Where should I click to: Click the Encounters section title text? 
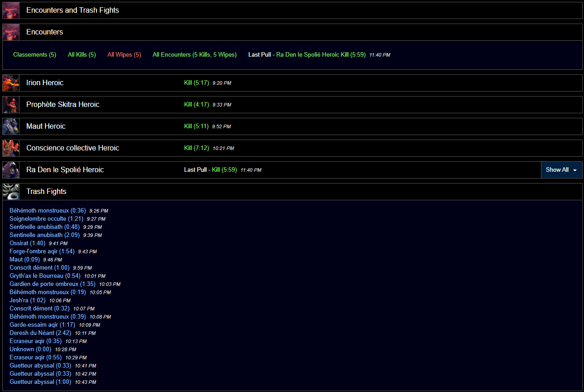44,32
